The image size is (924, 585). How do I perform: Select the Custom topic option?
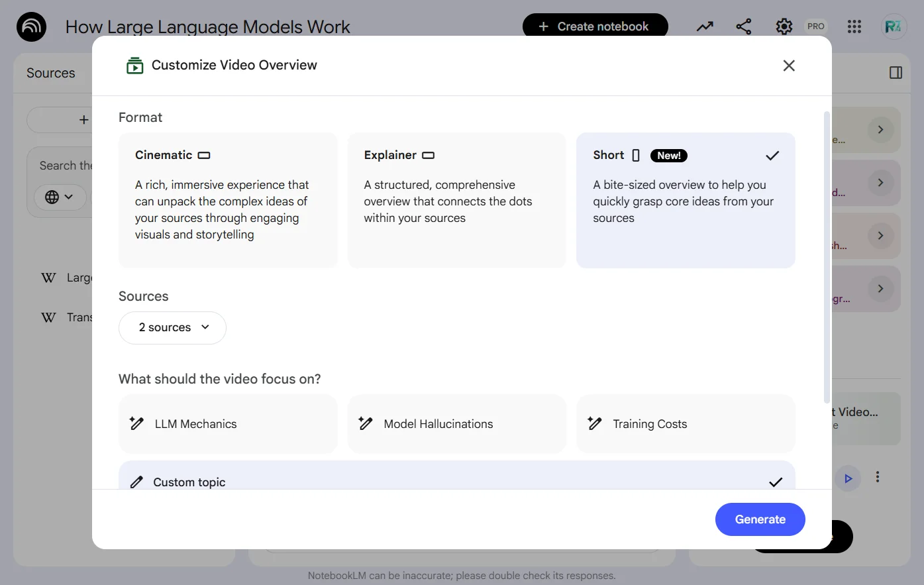(x=457, y=476)
